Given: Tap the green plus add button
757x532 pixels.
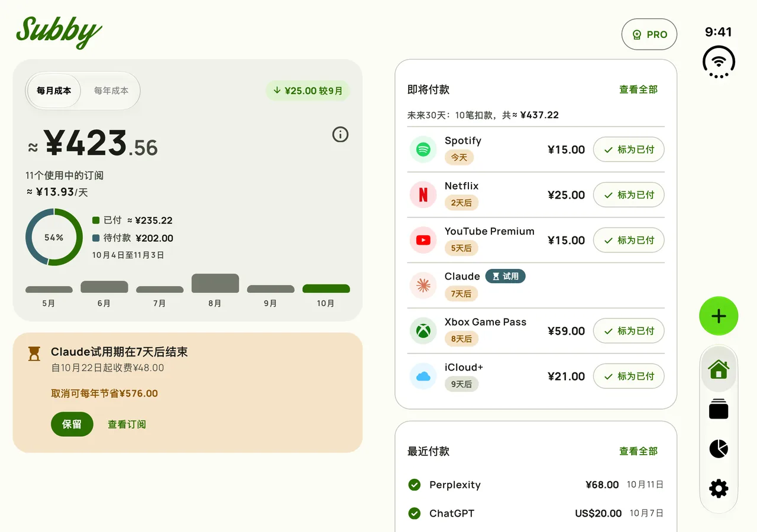Looking at the screenshot, I should pyautogui.click(x=719, y=316).
